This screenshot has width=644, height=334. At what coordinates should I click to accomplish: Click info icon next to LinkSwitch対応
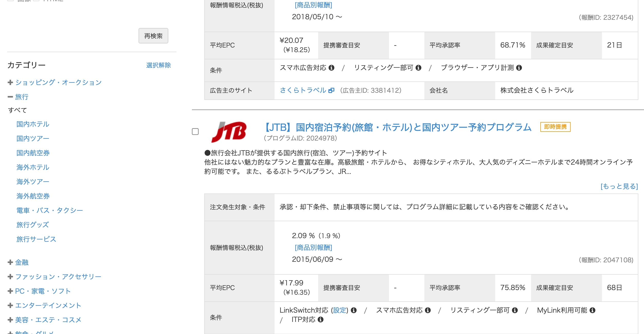pyautogui.click(x=354, y=310)
